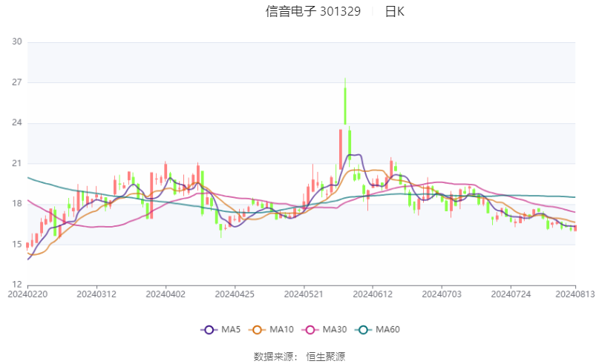Click the 20240425 date axis label
The width and height of the screenshot is (599, 364).
click(x=235, y=294)
